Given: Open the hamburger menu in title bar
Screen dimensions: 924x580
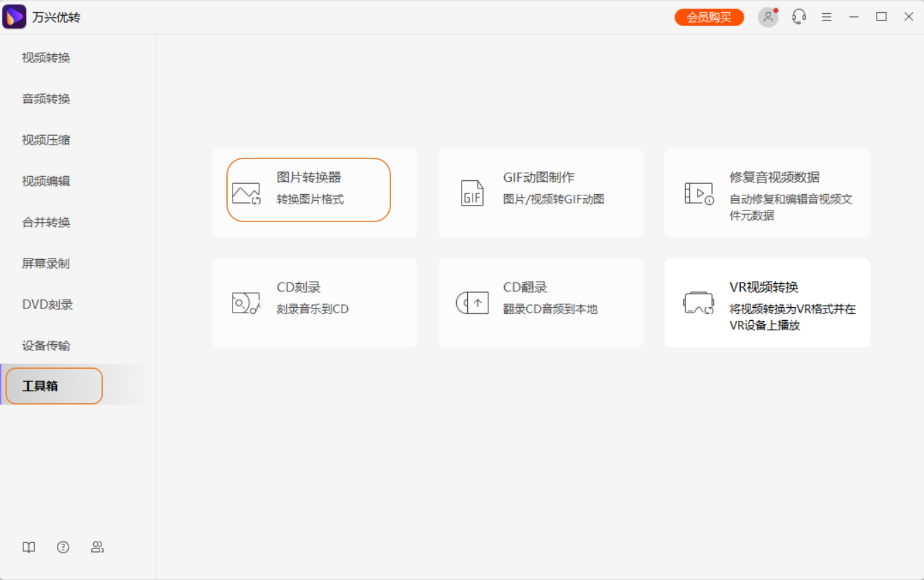Looking at the screenshot, I should coord(826,16).
